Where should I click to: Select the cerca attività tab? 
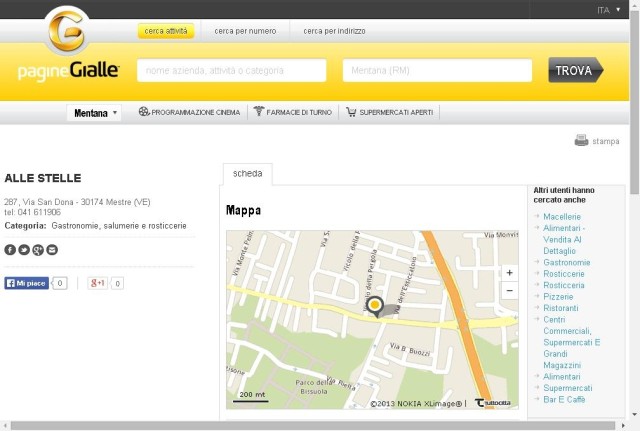(x=166, y=31)
